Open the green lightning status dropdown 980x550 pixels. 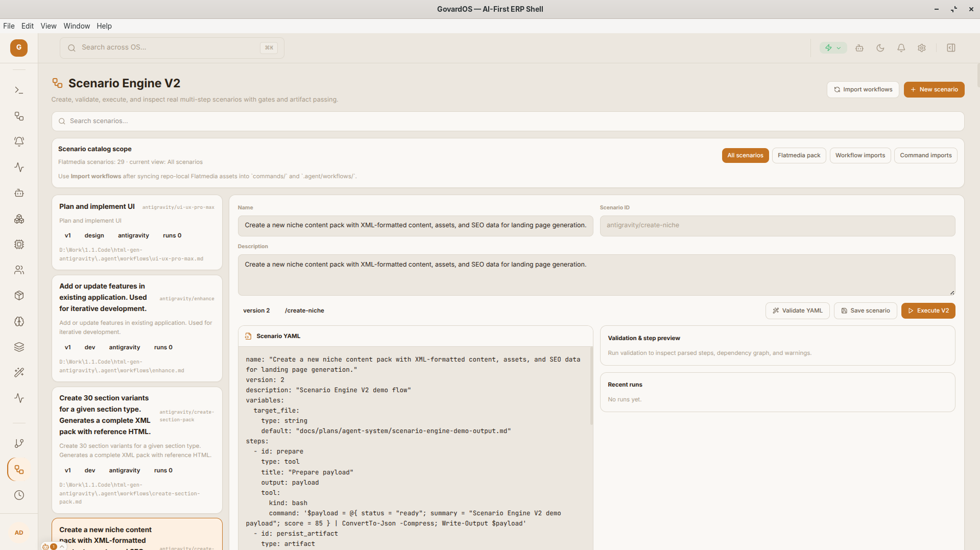[833, 48]
